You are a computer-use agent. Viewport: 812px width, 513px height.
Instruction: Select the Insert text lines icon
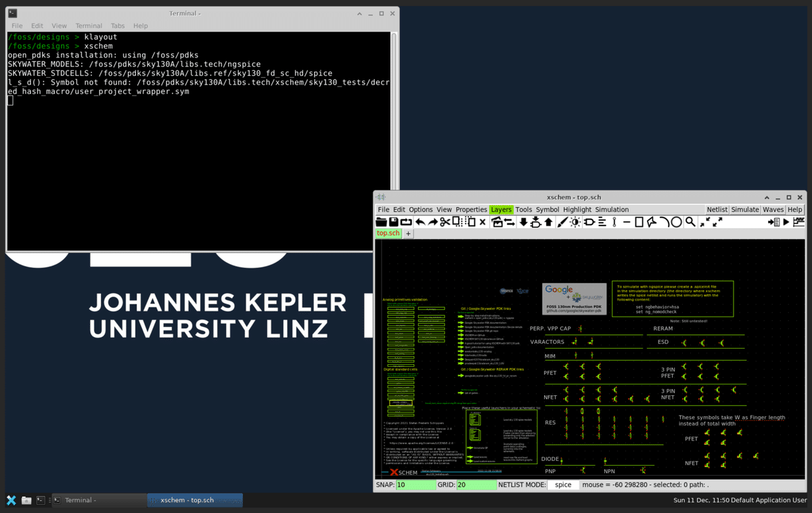[x=602, y=222]
